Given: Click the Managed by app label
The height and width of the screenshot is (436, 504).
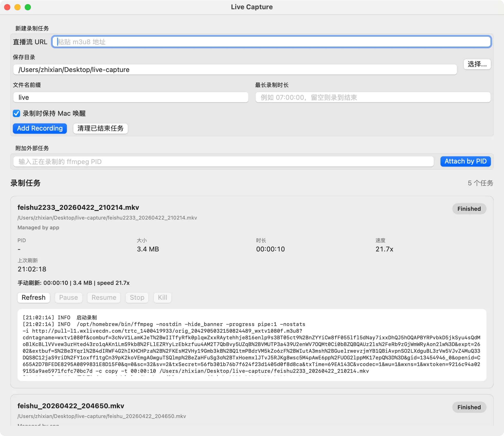Looking at the screenshot, I should 38,228.
